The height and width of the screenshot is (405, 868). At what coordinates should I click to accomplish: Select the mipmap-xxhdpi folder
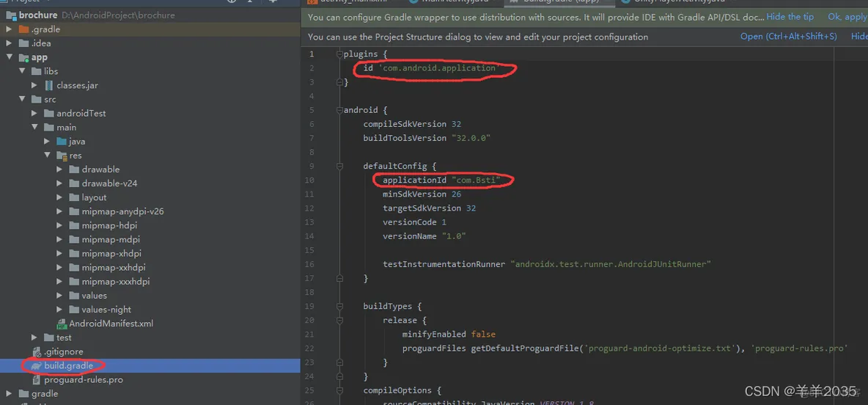click(x=114, y=268)
